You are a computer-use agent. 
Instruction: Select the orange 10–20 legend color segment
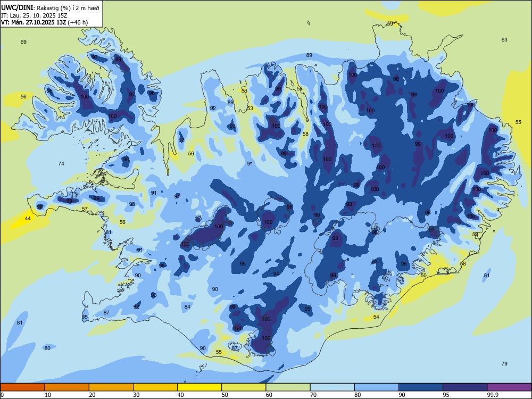coord(67,387)
